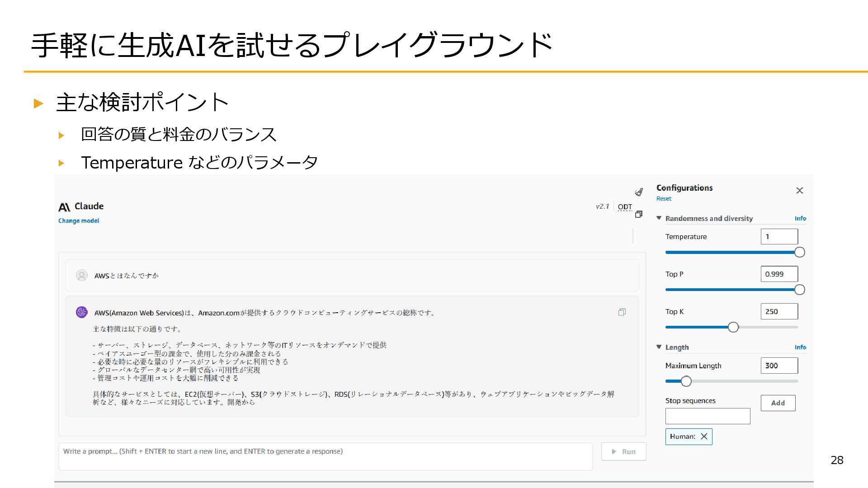Click the user avatar icon beside the AWS question
868x488 pixels.
tap(81, 275)
